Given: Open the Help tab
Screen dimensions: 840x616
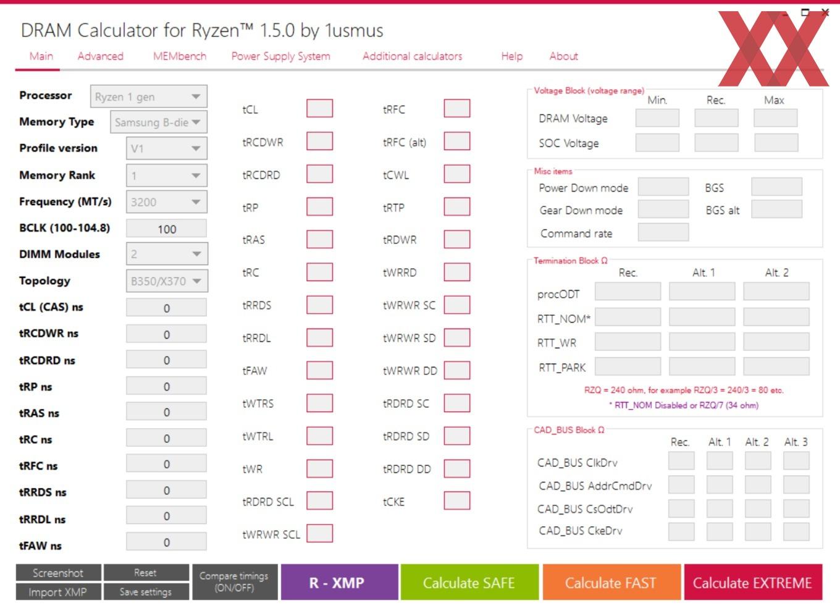Looking at the screenshot, I should (512, 56).
